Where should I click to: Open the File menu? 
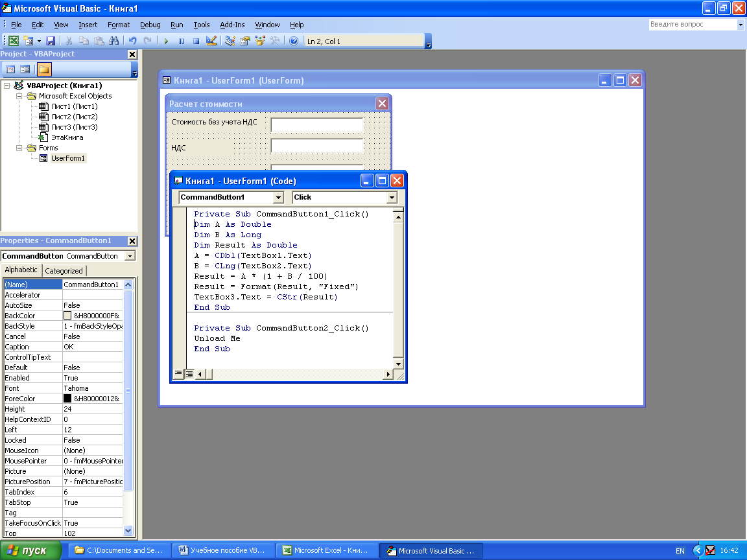pos(16,25)
